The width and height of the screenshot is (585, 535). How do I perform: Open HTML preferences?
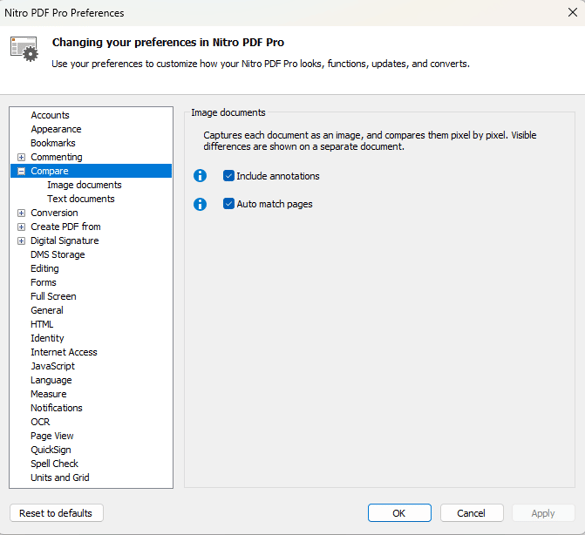42,324
